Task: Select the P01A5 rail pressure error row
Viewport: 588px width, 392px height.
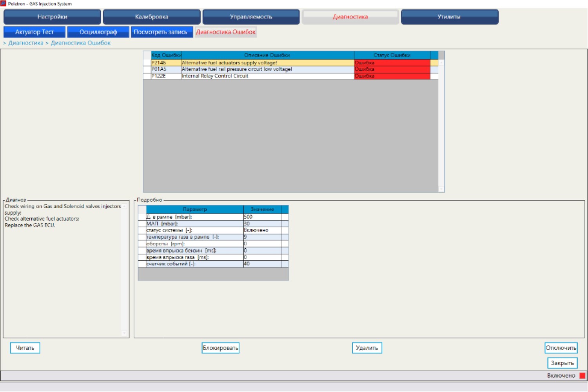Action: [x=290, y=69]
